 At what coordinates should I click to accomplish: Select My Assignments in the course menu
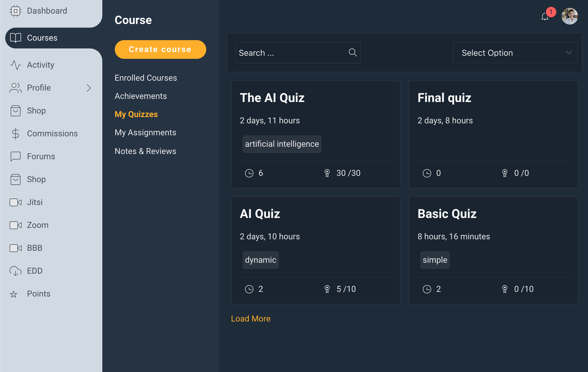[x=145, y=132]
